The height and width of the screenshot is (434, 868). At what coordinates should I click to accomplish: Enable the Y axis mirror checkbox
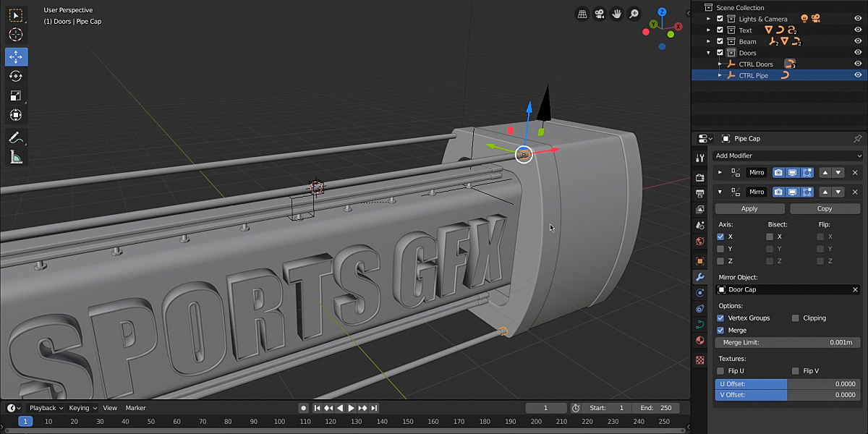pyautogui.click(x=720, y=249)
